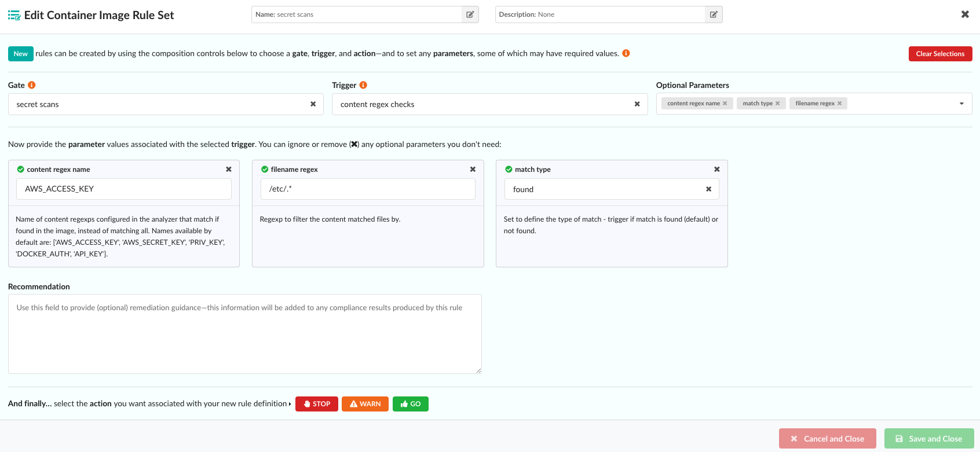Click into the Recommendation text area
This screenshot has width=980, height=452.
click(244, 334)
